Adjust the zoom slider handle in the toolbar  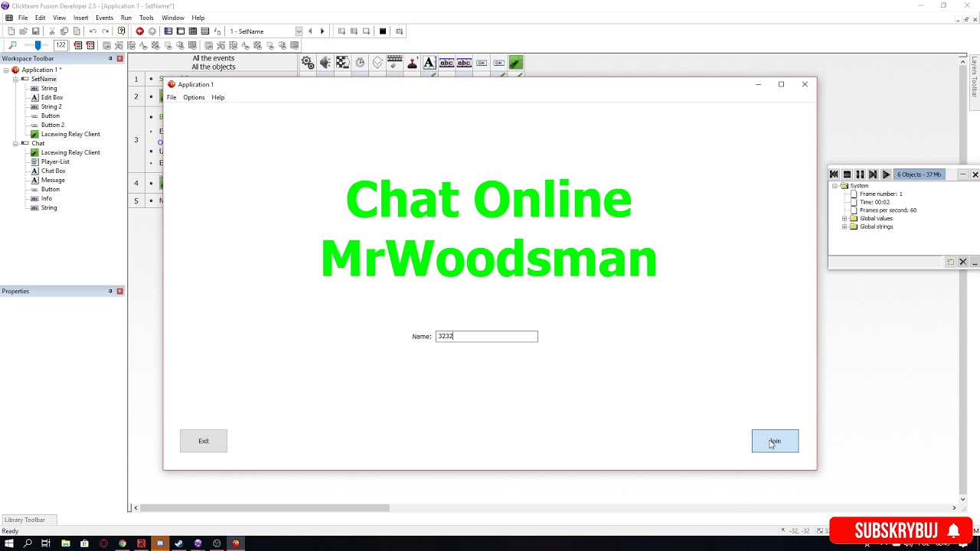(38, 45)
